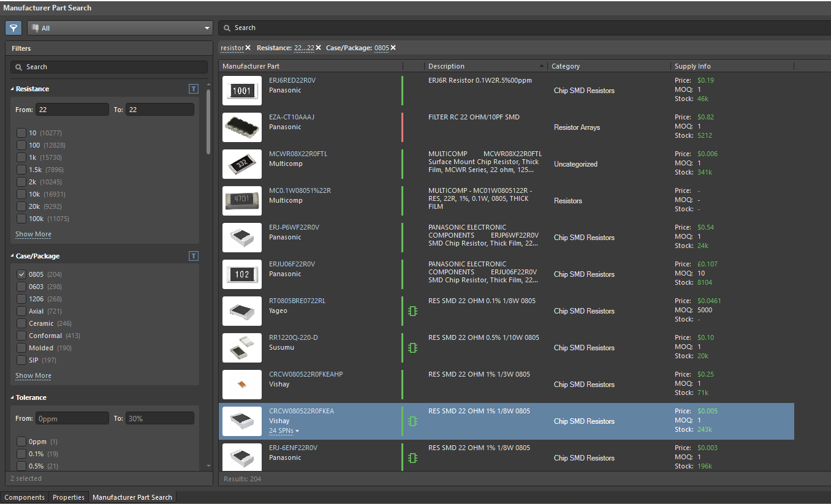Click the Stock 341k value
Image resolution: width=831 pixels, height=504 pixels.
pos(705,172)
